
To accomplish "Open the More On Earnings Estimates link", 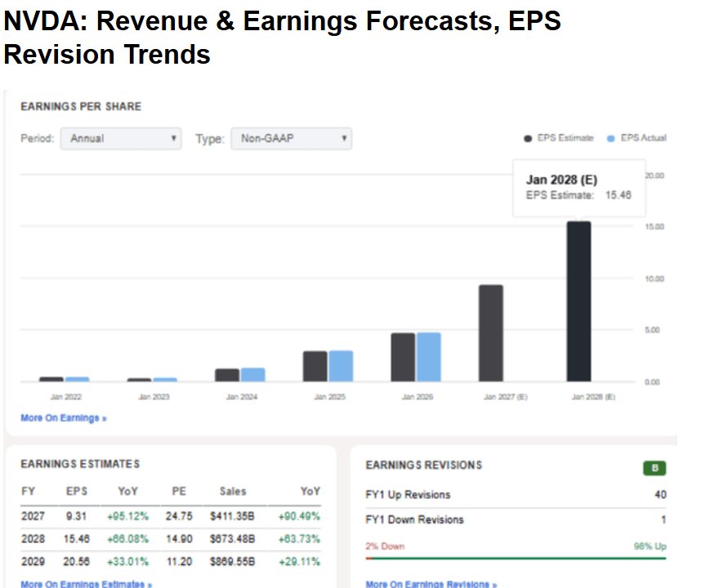I will (87, 584).
